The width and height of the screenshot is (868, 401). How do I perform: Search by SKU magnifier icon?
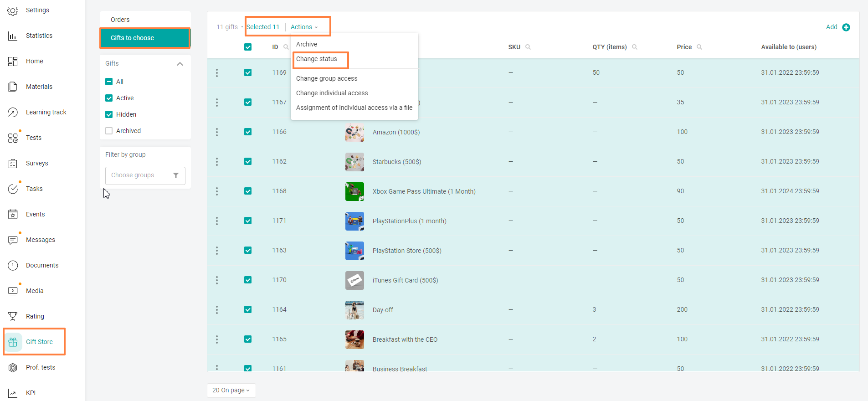tap(528, 47)
